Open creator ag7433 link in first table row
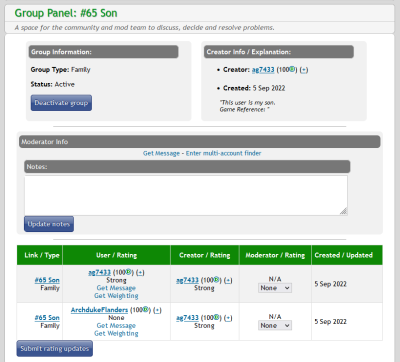400x362 pixels. tap(187, 280)
